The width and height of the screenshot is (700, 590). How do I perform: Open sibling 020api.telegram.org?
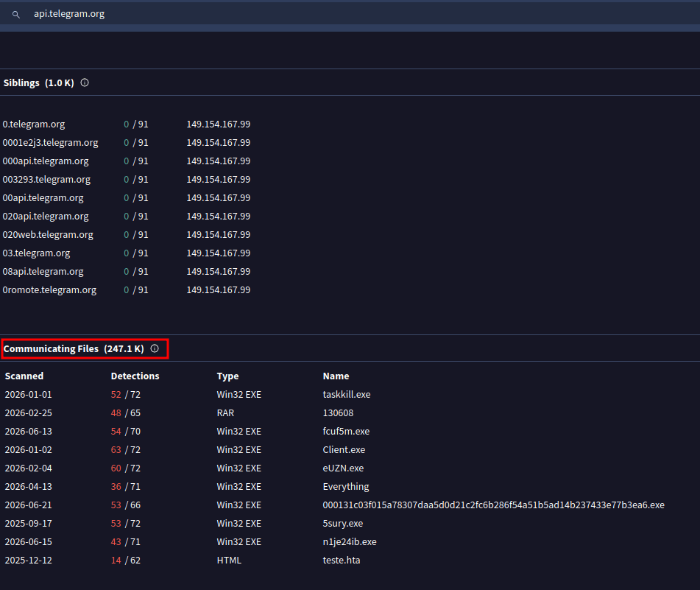pyautogui.click(x=46, y=216)
